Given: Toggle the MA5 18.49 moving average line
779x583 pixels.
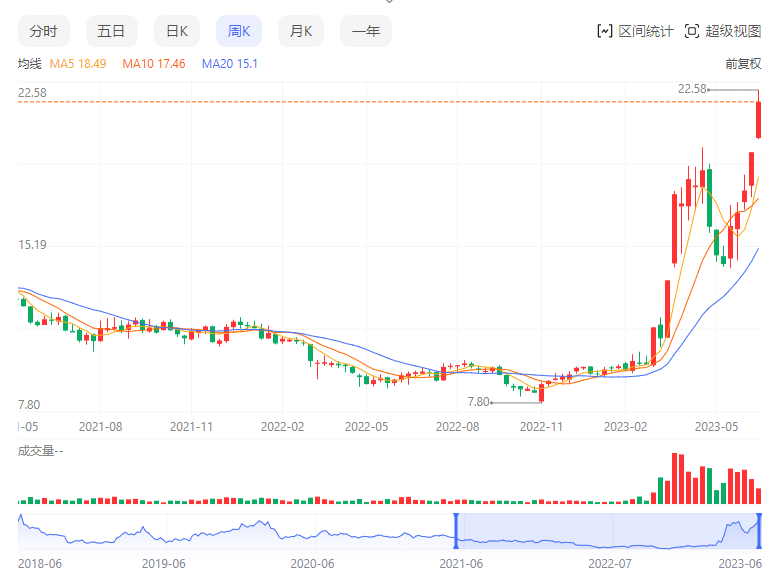Looking at the screenshot, I should tap(78, 64).
